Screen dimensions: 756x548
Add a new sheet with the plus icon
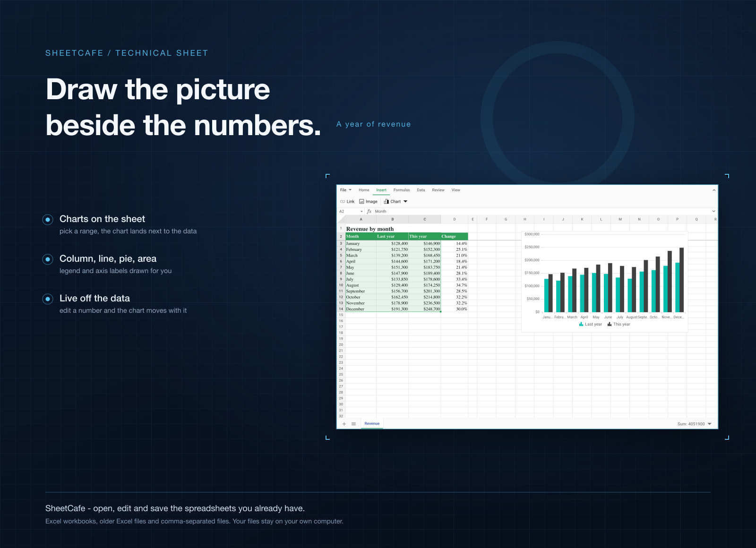[344, 424]
